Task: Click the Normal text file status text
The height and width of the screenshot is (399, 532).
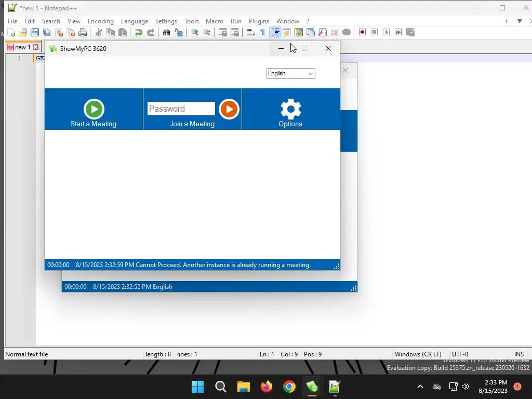Action: coord(26,354)
